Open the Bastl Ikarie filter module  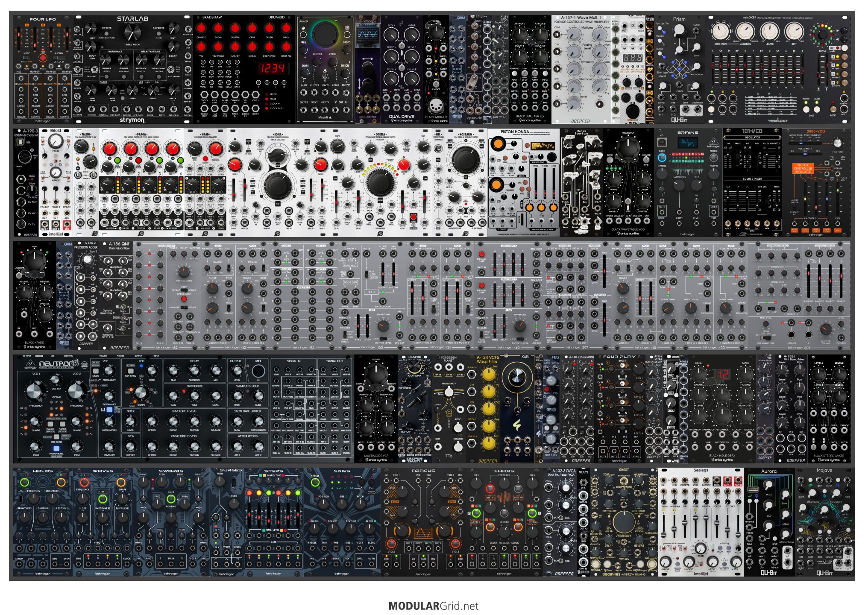coord(415,409)
